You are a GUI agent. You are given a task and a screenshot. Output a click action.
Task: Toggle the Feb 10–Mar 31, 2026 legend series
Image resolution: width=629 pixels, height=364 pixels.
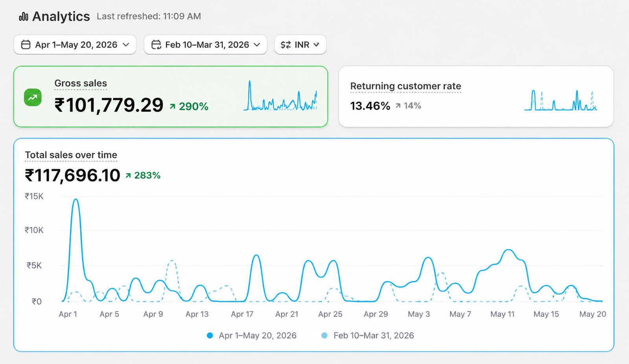tap(368, 335)
